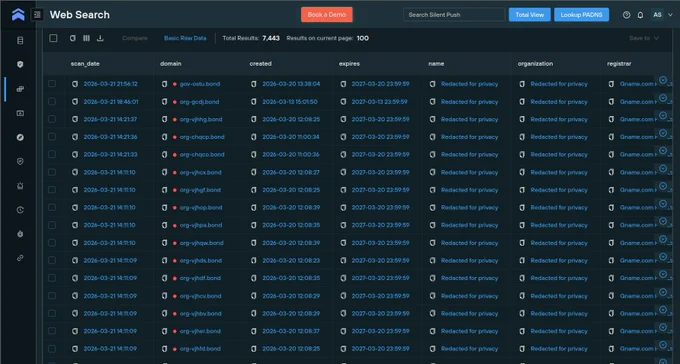The width and height of the screenshot is (680, 364).
Task: Check the org-gcdj.bond row checkbox
Action: click(52, 102)
